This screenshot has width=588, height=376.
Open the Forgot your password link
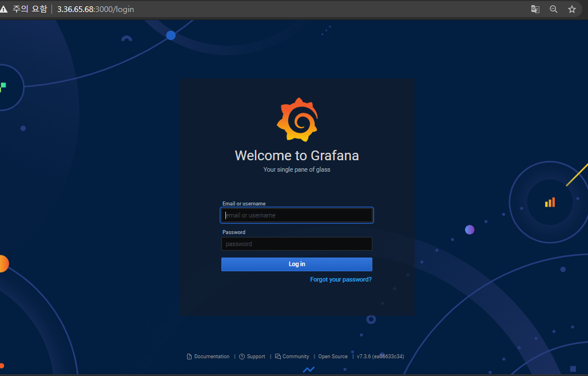[x=341, y=279]
